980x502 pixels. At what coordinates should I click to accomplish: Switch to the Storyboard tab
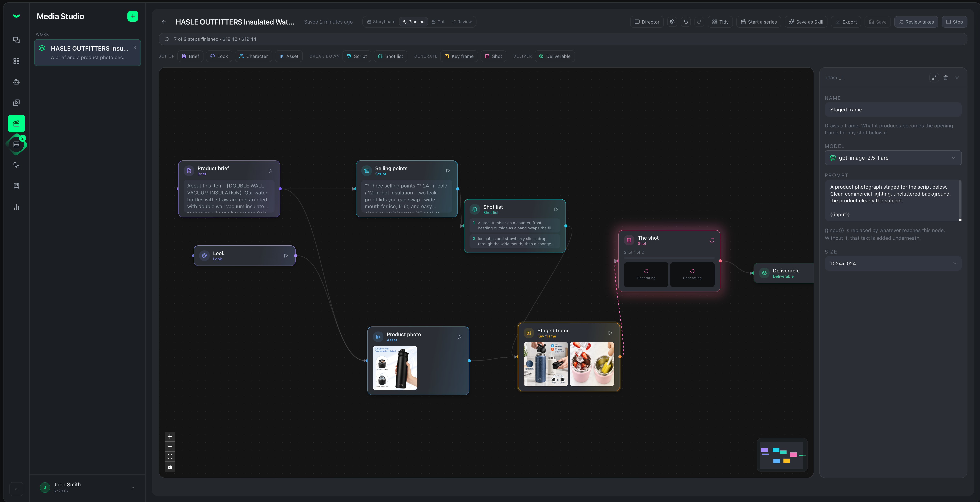tap(381, 22)
